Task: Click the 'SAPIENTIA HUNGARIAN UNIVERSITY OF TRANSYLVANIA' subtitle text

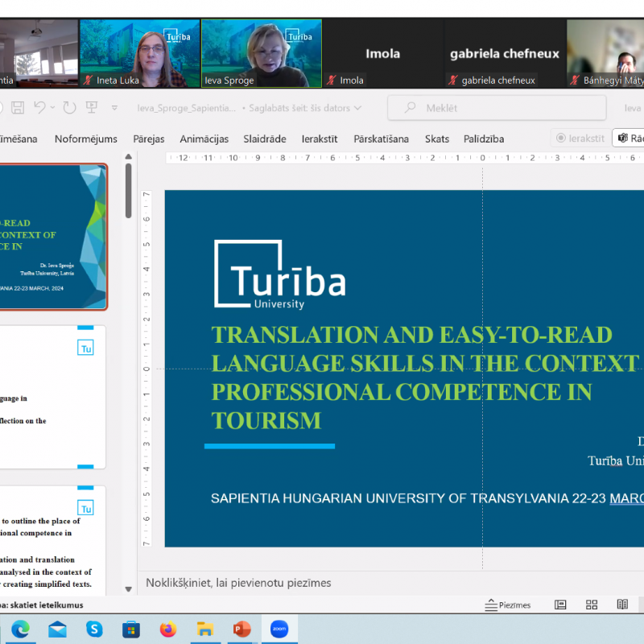Action: click(390, 498)
